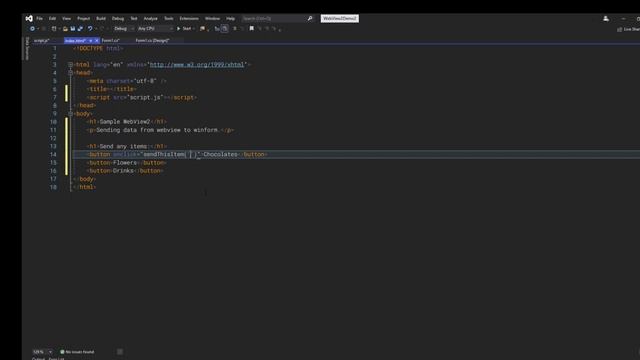The image size is (640, 360).
Task: Open the Debug configuration dropdown
Action: click(124, 29)
